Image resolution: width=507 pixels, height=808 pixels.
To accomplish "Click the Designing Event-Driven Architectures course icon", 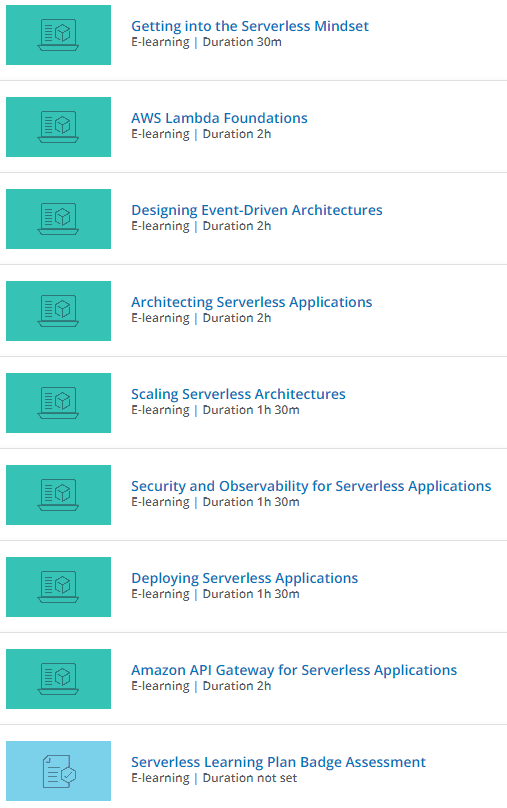I will 58,219.
